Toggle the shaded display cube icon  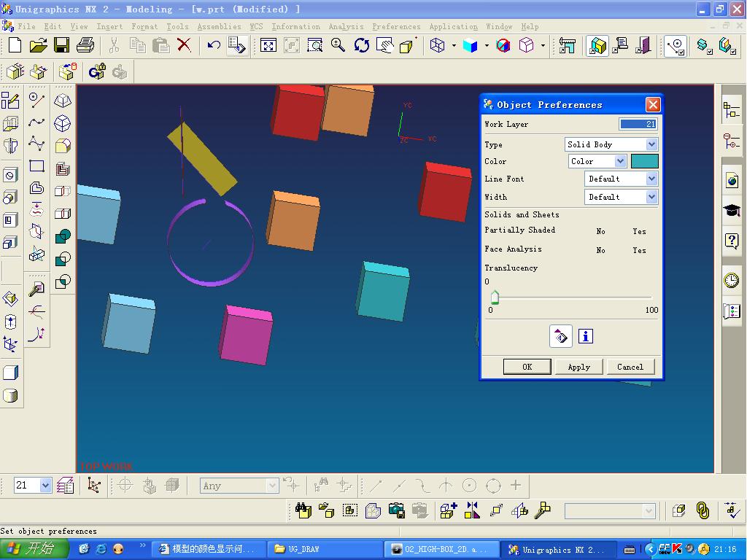pyautogui.click(x=470, y=46)
